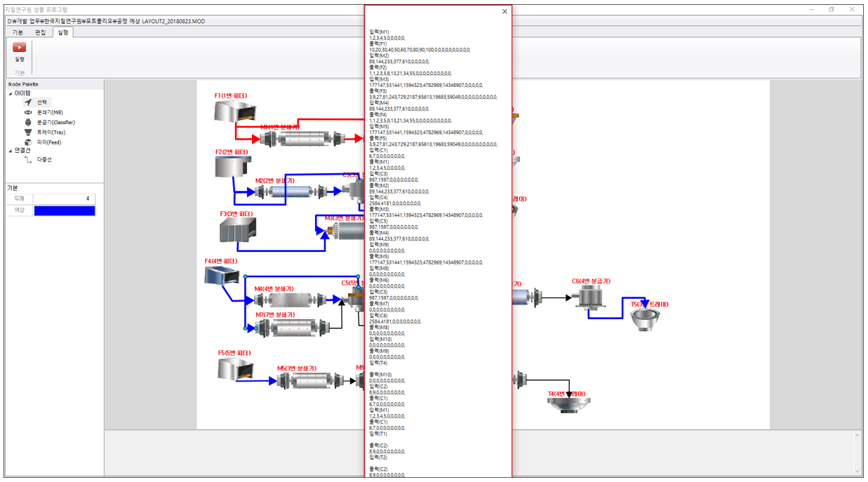This screenshot has height=482, width=868.
Task: Select the F5 (5번 피더) feeder node
Action: point(235,369)
